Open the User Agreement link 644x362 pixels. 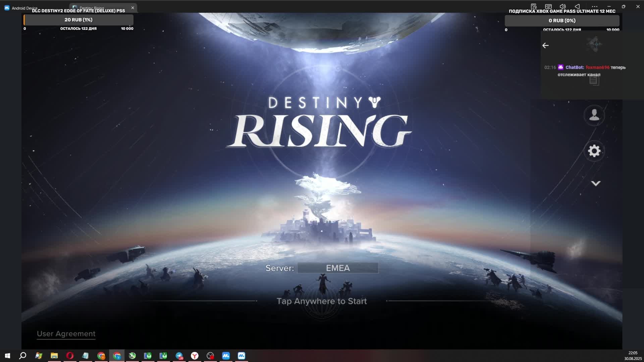tap(66, 334)
